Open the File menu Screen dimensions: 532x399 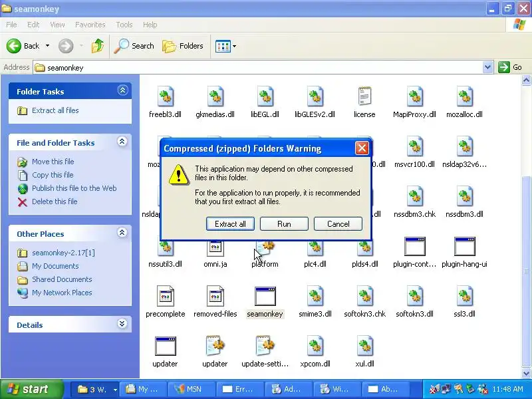[11, 25]
